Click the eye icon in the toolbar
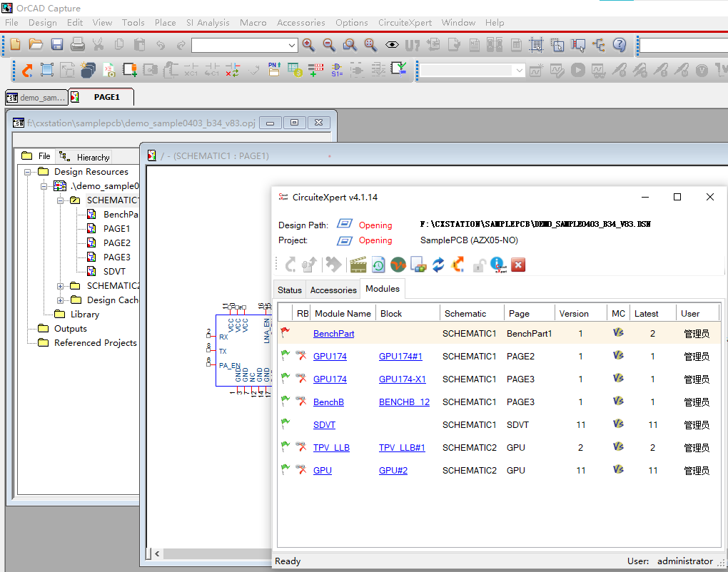 tap(392, 44)
